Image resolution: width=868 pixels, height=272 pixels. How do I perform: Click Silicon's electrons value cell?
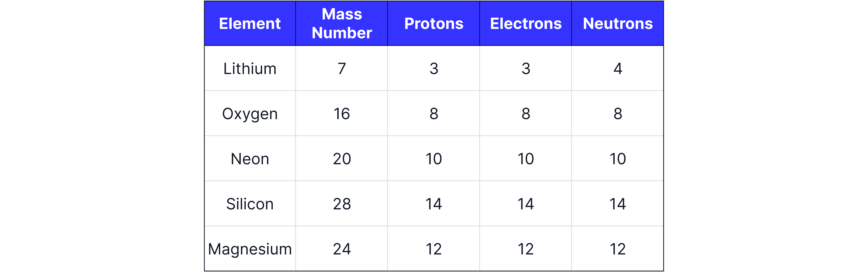[x=526, y=204]
